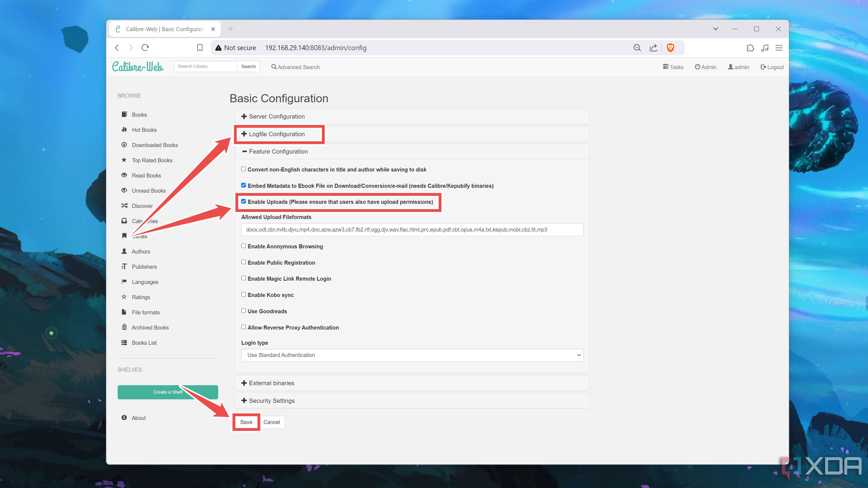
Task: Open the admin user profile
Action: click(738, 67)
